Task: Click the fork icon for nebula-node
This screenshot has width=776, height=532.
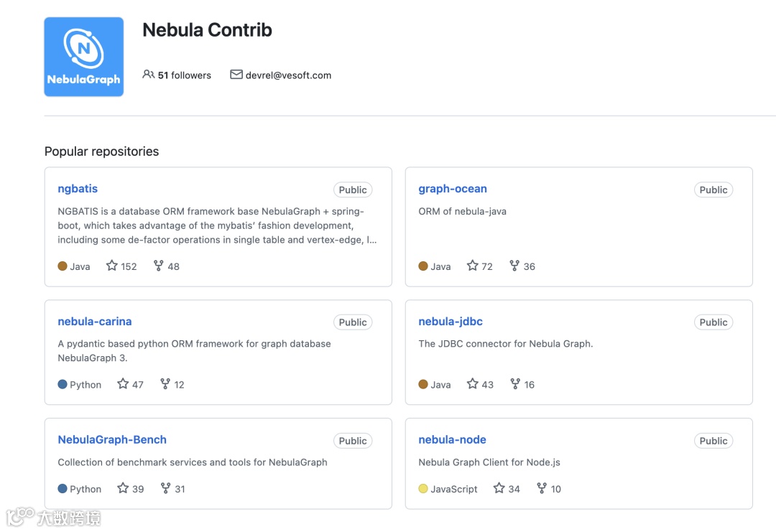Action: coord(542,488)
